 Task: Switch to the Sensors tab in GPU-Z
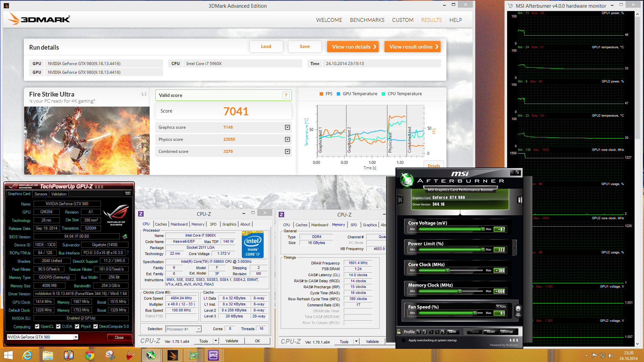tap(41, 194)
